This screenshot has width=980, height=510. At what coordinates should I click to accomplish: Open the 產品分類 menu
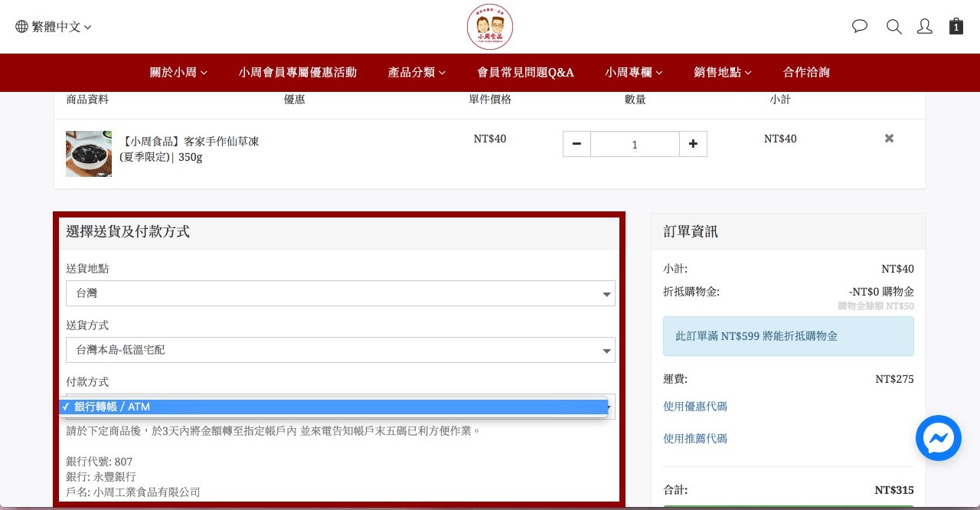pos(416,73)
